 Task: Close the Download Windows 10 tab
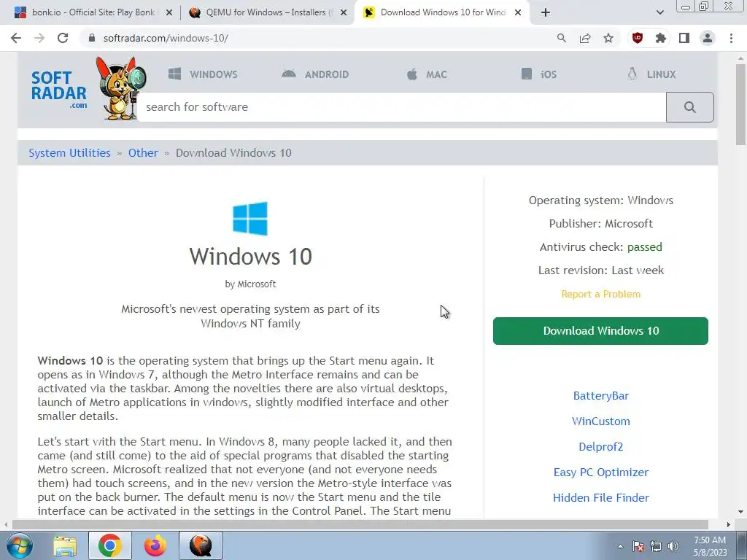tap(518, 12)
